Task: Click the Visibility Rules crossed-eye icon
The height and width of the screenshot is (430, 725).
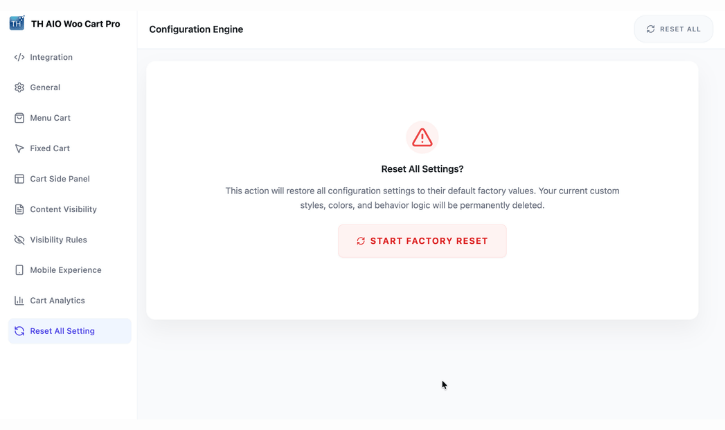Action: point(19,240)
